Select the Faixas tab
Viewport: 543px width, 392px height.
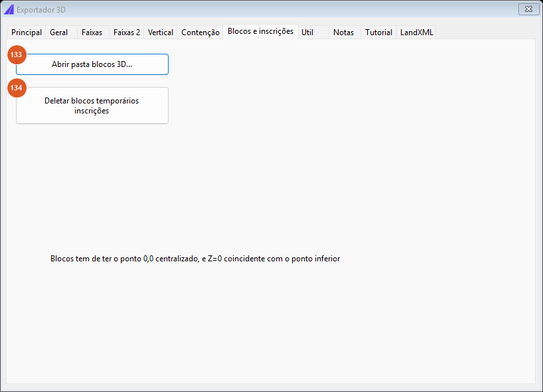(x=93, y=33)
